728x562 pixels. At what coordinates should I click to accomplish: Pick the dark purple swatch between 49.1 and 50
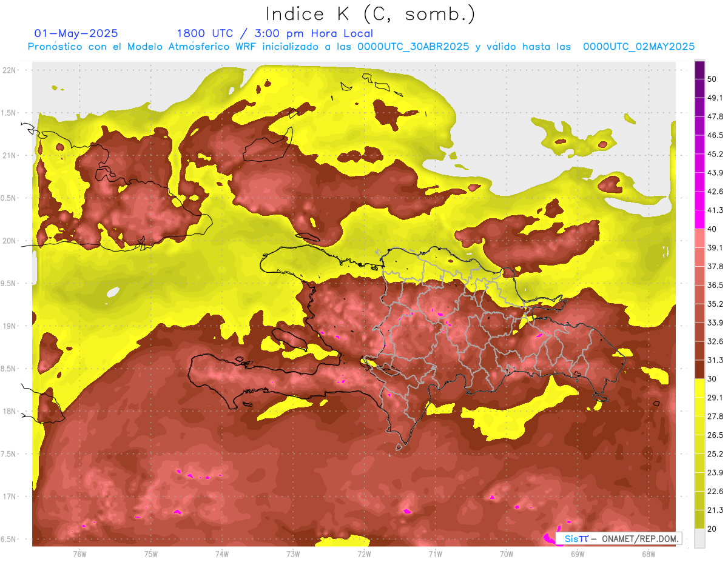[699, 89]
